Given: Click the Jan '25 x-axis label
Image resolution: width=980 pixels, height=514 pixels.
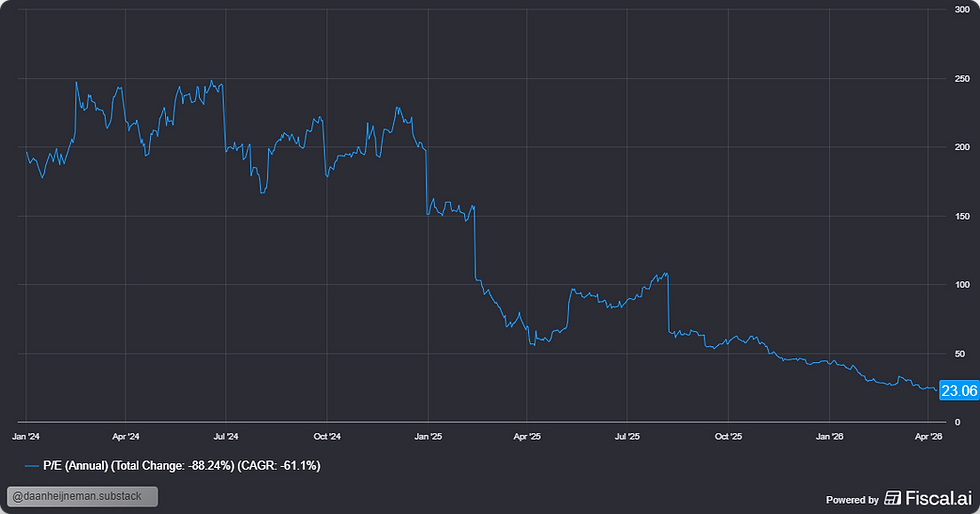Looking at the screenshot, I should [428, 436].
